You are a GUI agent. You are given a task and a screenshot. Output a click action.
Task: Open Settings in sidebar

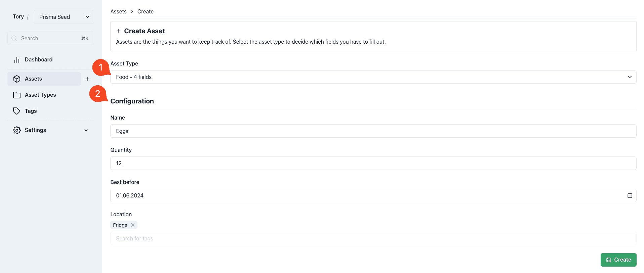[x=50, y=130]
